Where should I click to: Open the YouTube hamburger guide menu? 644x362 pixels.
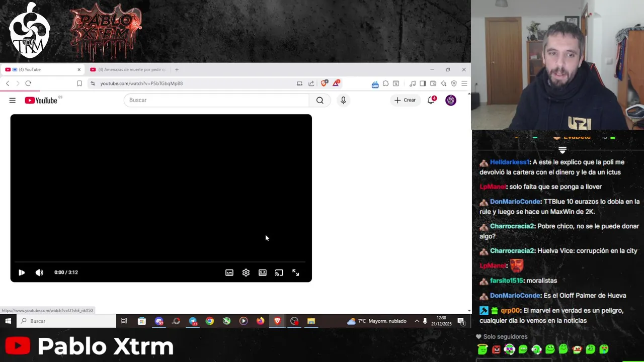pos(12,101)
